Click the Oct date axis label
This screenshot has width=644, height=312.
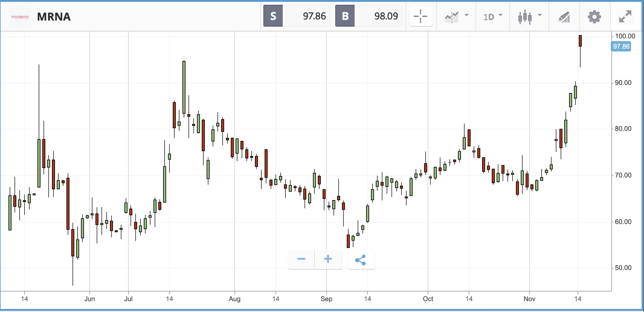pos(428,299)
